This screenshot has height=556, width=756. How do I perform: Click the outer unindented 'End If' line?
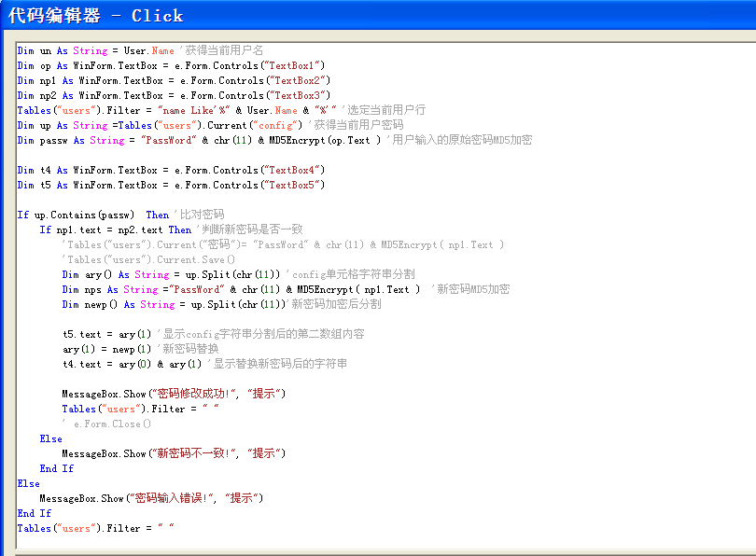(x=35, y=514)
